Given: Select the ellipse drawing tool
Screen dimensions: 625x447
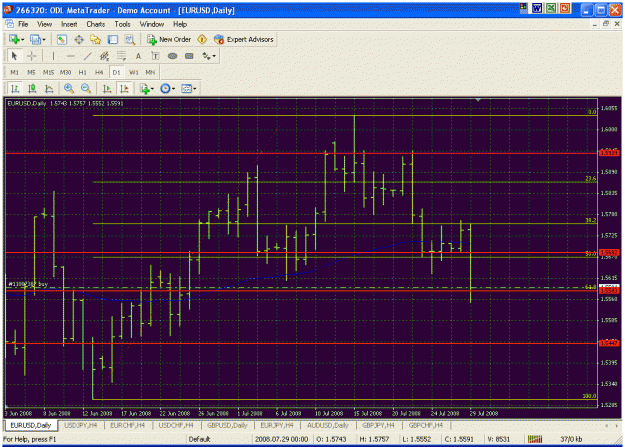Looking at the screenshot, I should [172, 56].
